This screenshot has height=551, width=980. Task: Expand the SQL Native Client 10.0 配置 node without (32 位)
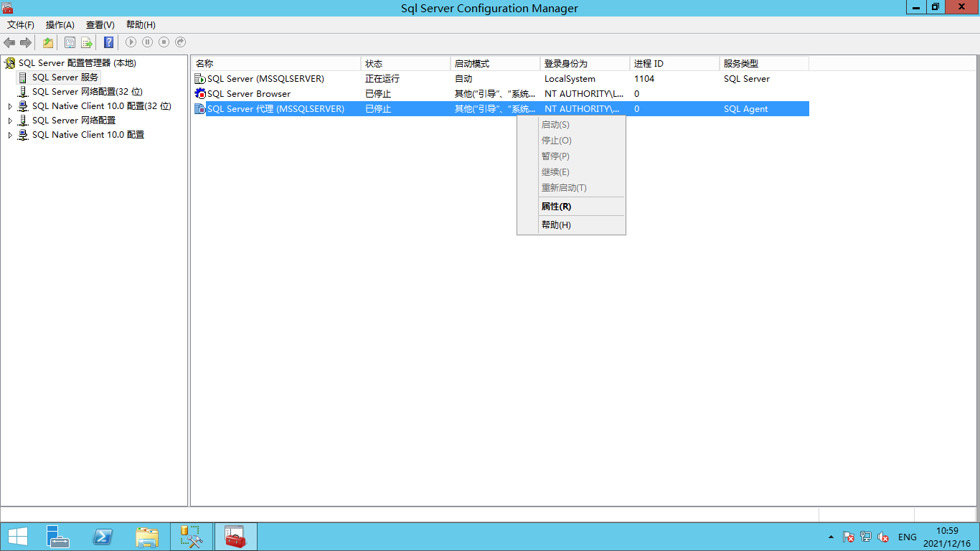pyautogui.click(x=10, y=135)
